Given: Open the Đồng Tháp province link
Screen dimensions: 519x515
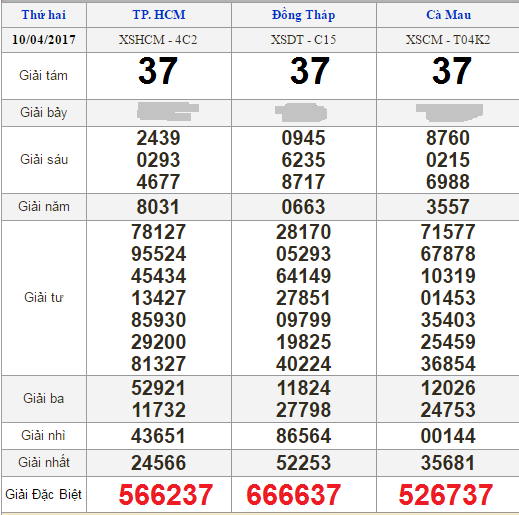Looking at the screenshot, I should coord(303,15).
